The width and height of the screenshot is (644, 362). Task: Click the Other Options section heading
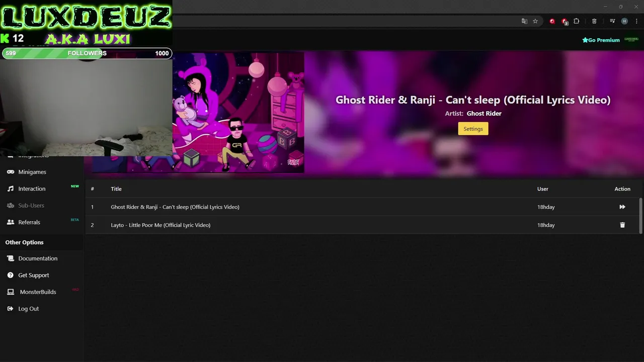pos(25,242)
